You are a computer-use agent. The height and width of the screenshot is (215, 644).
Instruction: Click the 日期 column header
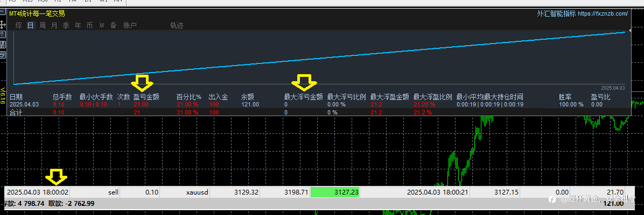click(x=16, y=97)
